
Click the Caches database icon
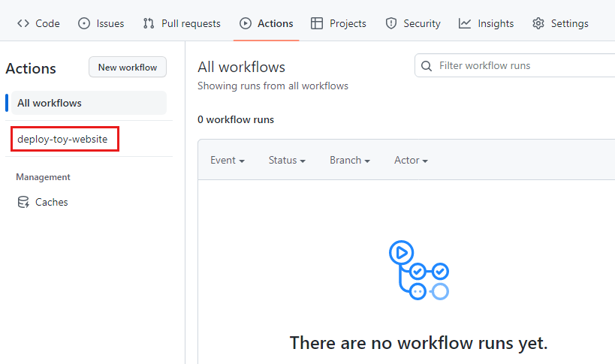[23, 202]
